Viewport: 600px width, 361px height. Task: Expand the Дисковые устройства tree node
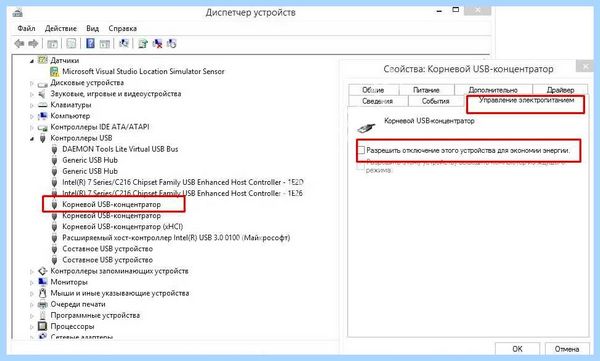(32, 83)
